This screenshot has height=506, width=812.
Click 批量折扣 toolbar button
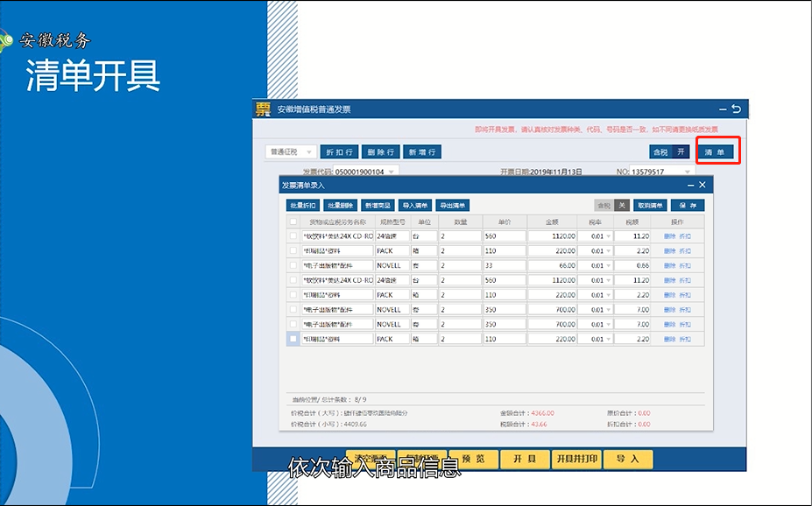[x=302, y=205]
